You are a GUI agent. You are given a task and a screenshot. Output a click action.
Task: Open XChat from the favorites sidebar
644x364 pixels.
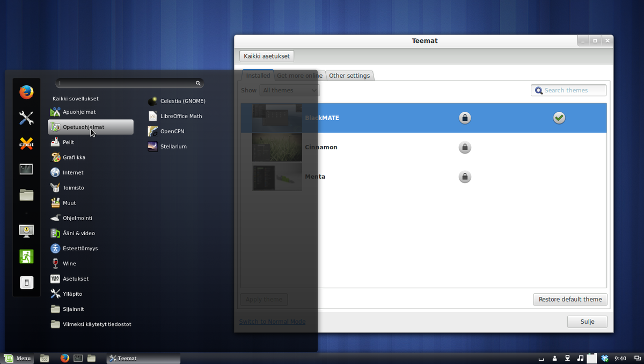(x=26, y=143)
